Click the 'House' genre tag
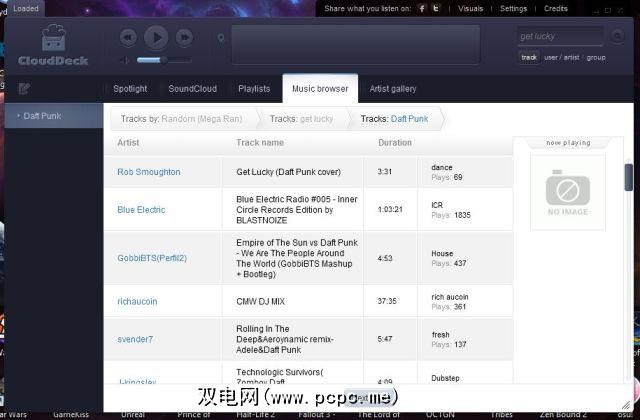 click(x=442, y=253)
